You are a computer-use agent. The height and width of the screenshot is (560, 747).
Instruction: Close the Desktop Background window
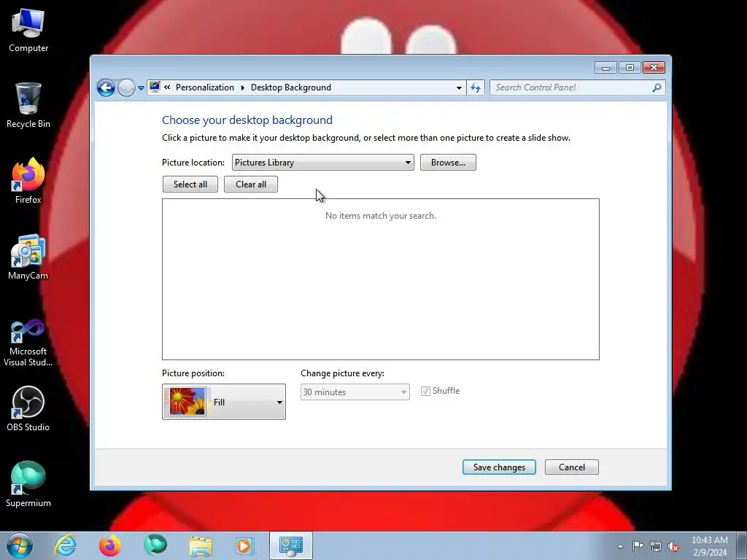pyautogui.click(x=654, y=68)
